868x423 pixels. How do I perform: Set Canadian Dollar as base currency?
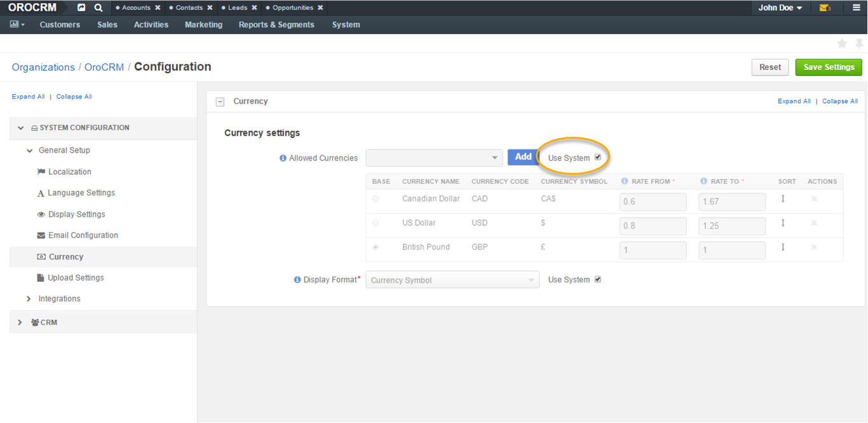point(376,199)
